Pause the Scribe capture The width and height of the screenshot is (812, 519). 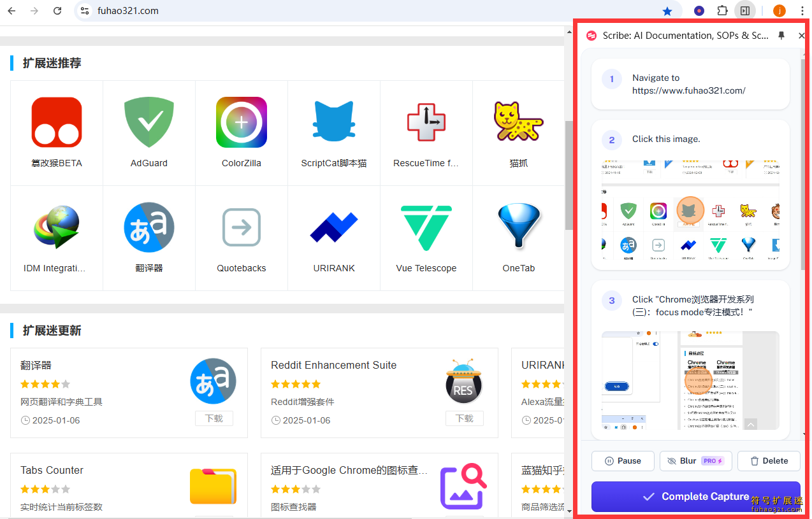(623, 461)
